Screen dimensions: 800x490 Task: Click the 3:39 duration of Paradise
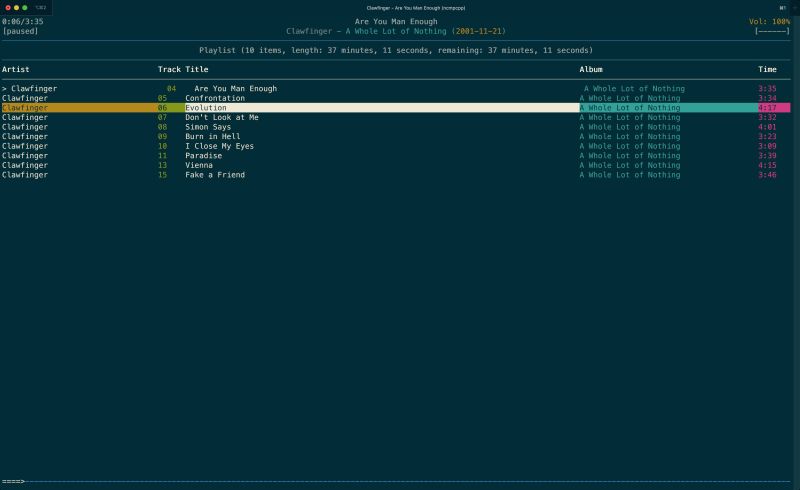(x=767, y=156)
